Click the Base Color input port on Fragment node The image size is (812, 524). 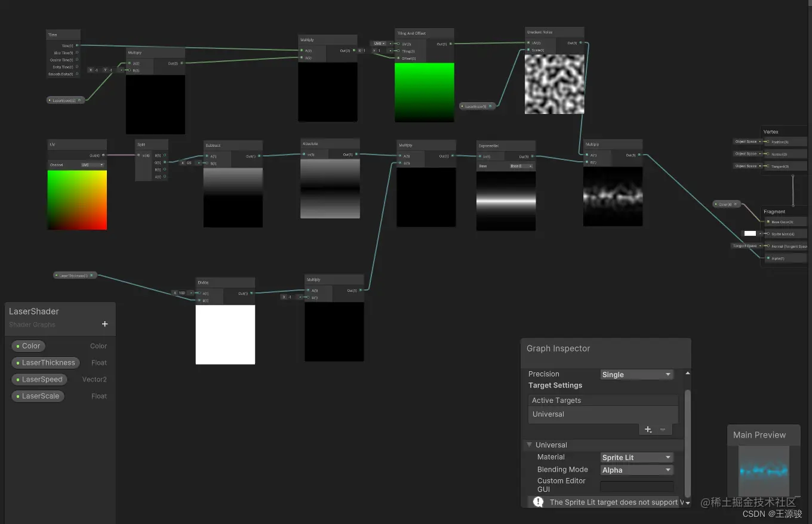tap(768, 221)
